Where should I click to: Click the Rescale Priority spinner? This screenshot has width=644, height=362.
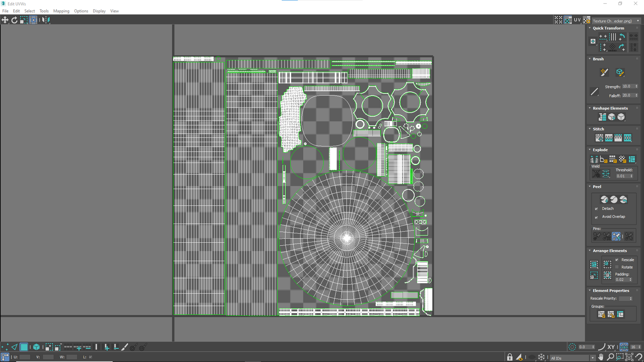631,299
